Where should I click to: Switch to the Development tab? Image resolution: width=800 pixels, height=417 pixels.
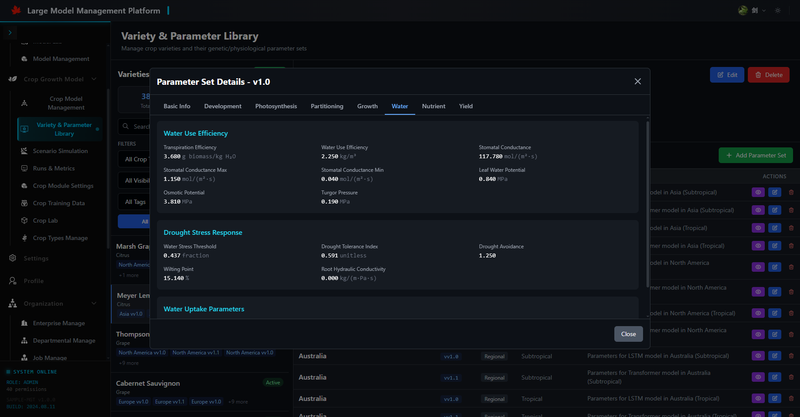pyautogui.click(x=222, y=106)
